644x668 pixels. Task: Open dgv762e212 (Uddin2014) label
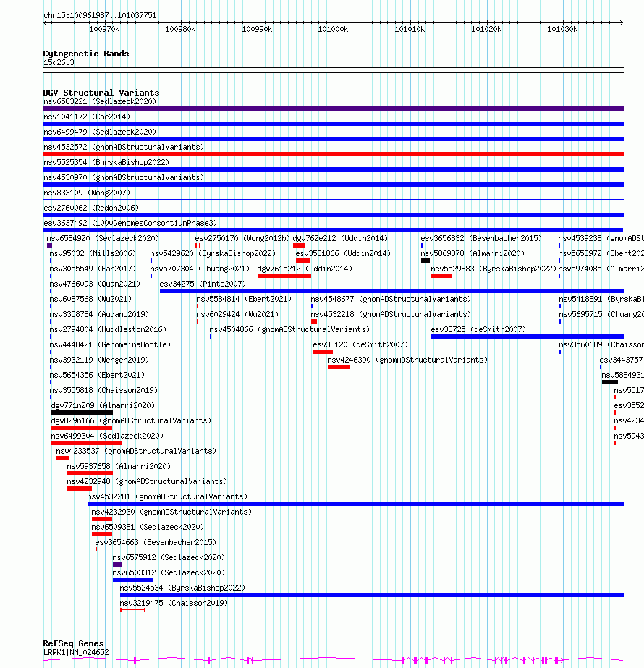pos(340,239)
